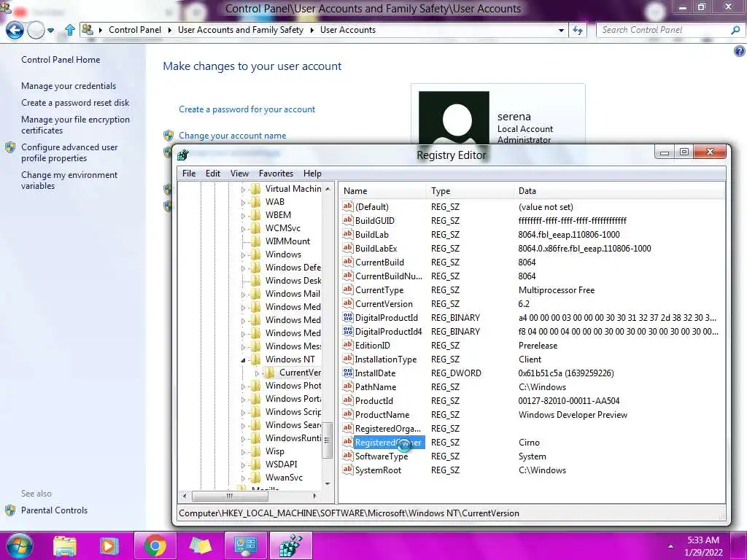Expand the Windows registry key

click(243, 254)
